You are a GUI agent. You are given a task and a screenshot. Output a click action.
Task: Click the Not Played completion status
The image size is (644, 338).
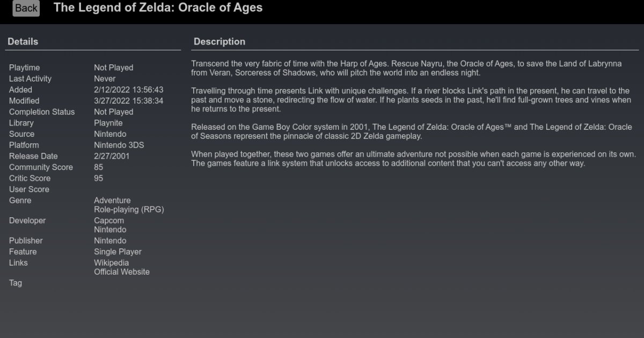point(113,112)
